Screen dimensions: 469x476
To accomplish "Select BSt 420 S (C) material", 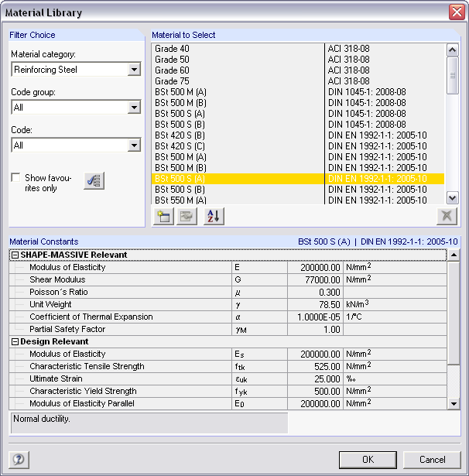I will (x=298, y=146).
